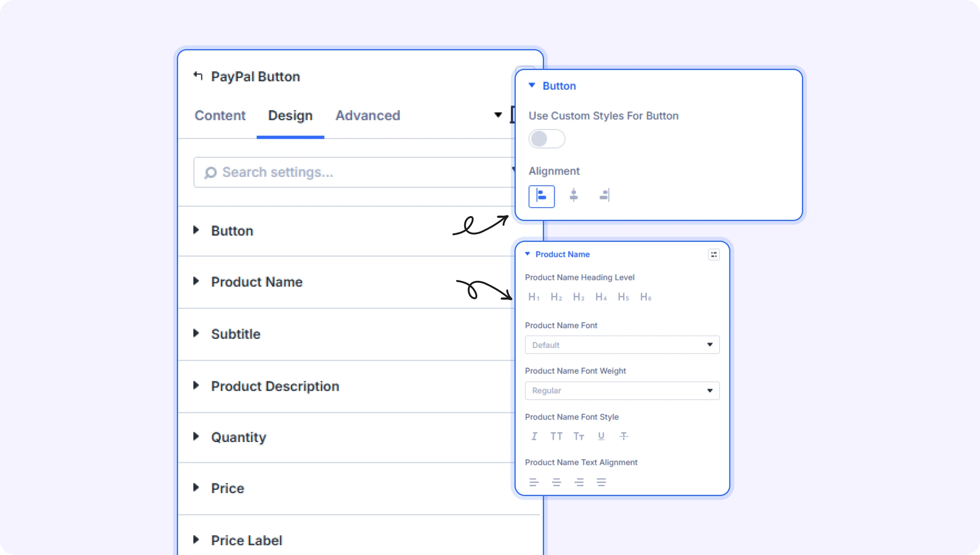Screen dimensions: 980x555
Task: Collapse the blue Product Name panel header
Action: coord(558,254)
